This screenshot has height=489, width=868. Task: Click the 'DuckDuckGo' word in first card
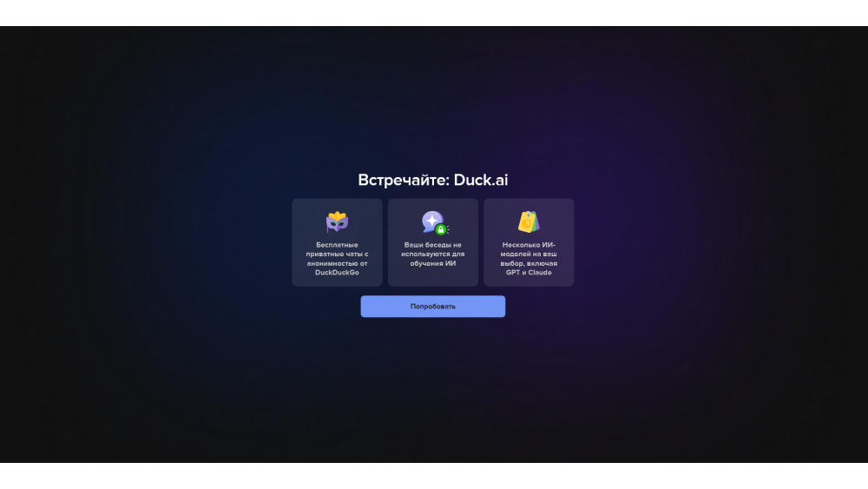click(337, 273)
